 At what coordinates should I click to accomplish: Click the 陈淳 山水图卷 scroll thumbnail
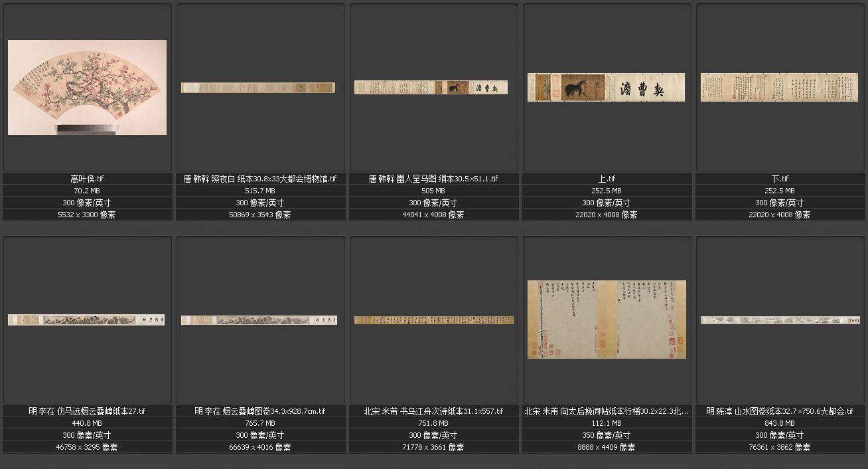point(779,320)
